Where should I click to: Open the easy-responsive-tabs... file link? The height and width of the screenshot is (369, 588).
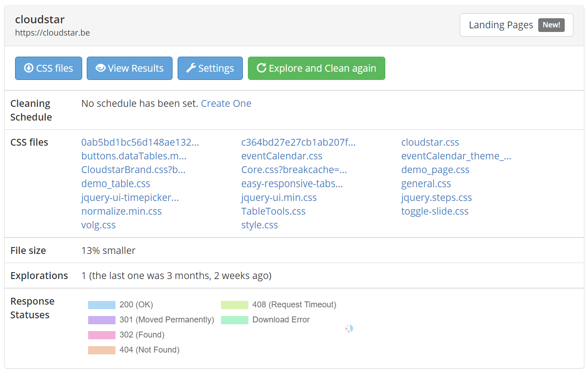(292, 184)
